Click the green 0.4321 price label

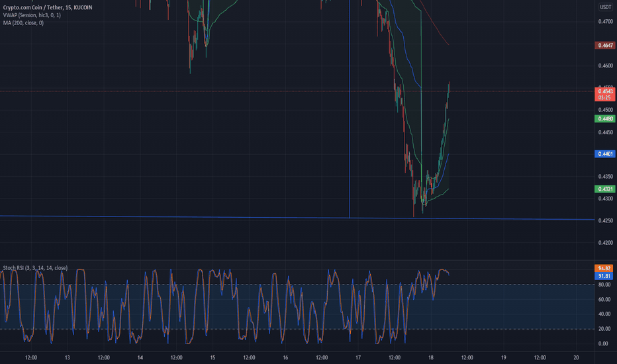click(x=605, y=189)
